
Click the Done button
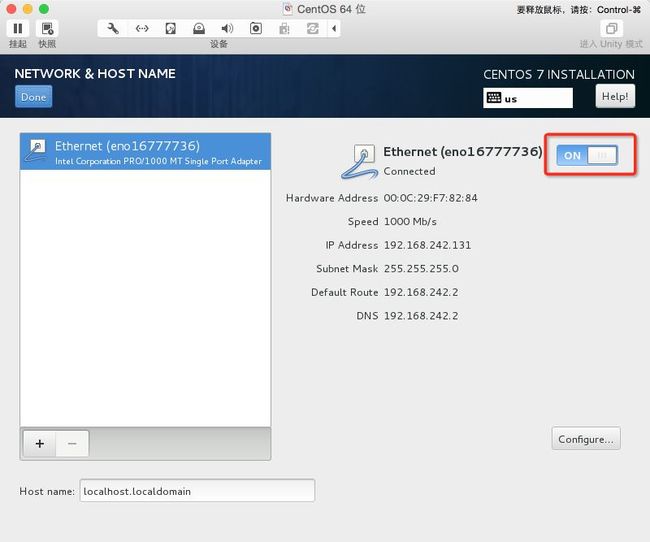pyautogui.click(x=34, y=97)
